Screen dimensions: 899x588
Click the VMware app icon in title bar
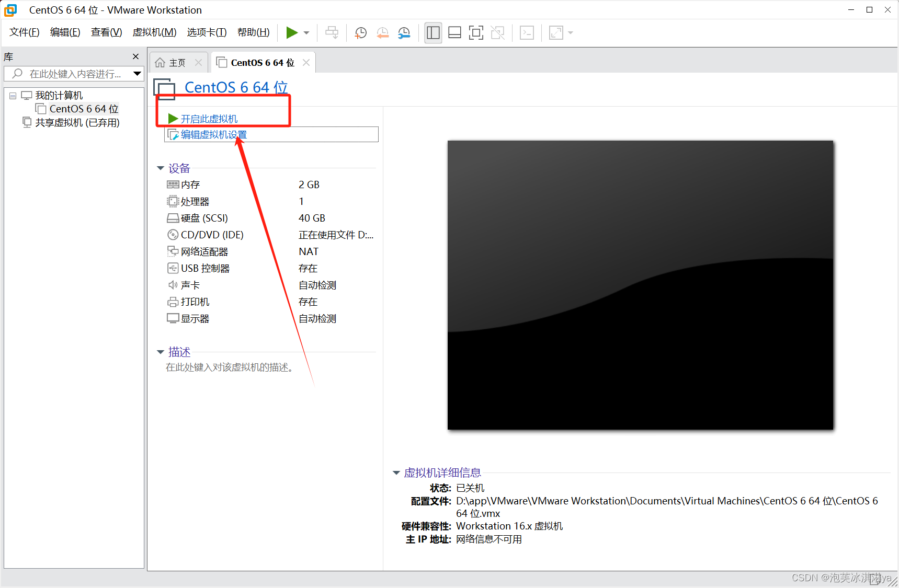click(x=10, y=10)
